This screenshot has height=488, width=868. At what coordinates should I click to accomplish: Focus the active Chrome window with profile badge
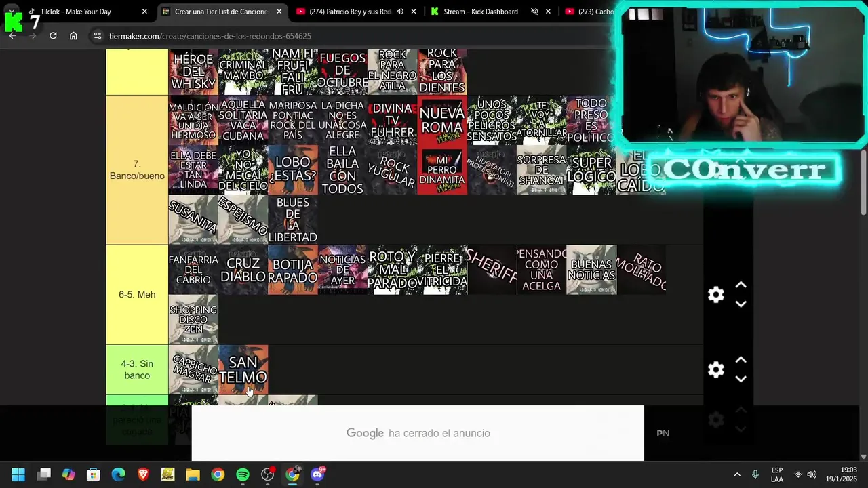coord(292,474)
